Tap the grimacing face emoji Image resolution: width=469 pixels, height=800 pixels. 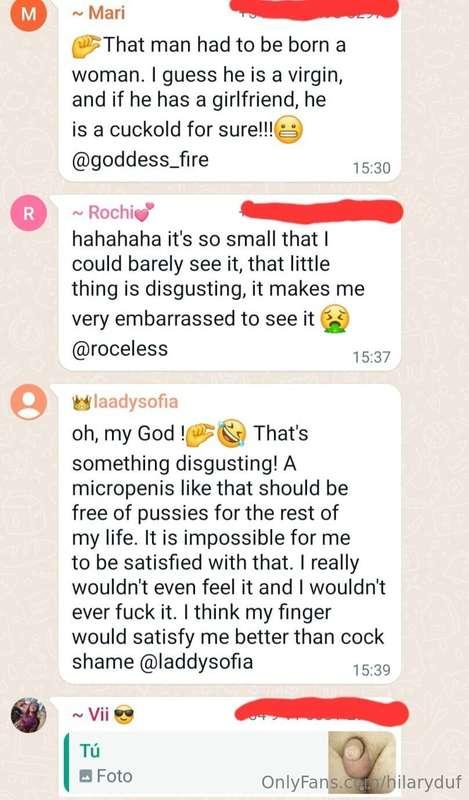click(x=289, y=130)
